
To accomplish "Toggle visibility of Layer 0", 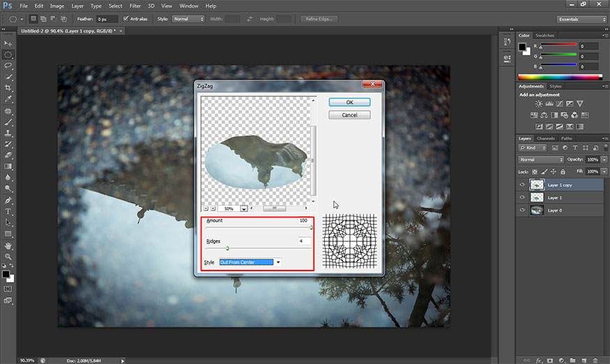I will pos(523,210).
